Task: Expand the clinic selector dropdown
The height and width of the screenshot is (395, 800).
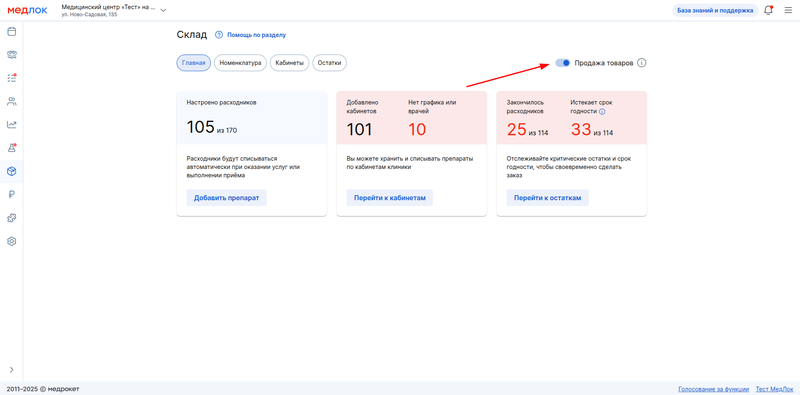Action: [x=163, y=10]
